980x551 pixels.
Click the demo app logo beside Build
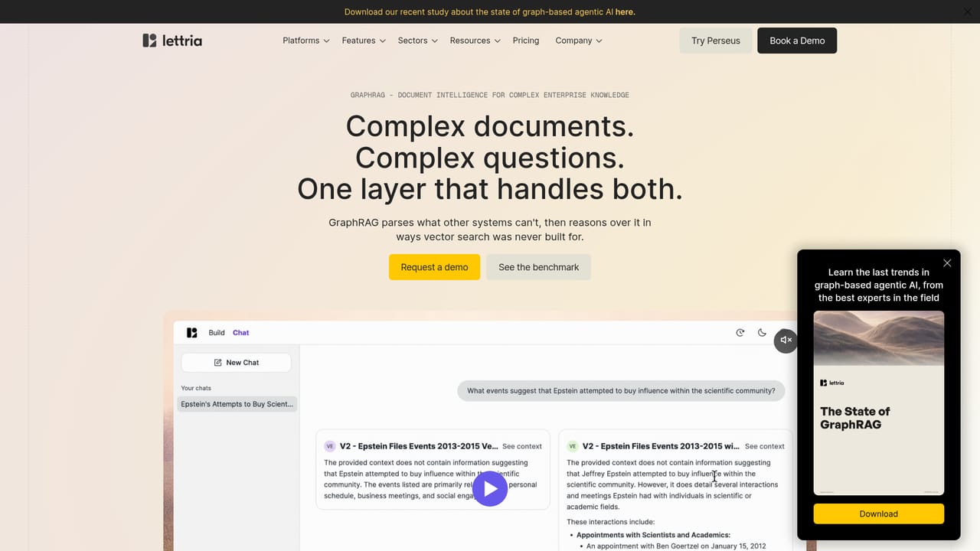coord(191,333)
